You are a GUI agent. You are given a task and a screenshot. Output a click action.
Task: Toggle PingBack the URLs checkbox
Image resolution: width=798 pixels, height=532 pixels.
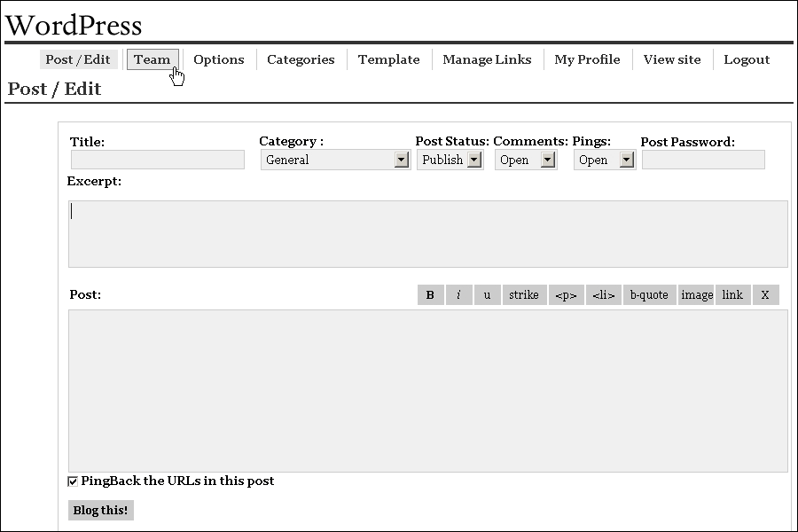73,481
